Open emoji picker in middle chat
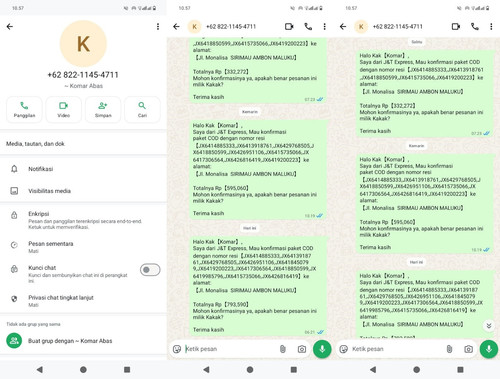The image size is (500, 379). tap(177, 349)
